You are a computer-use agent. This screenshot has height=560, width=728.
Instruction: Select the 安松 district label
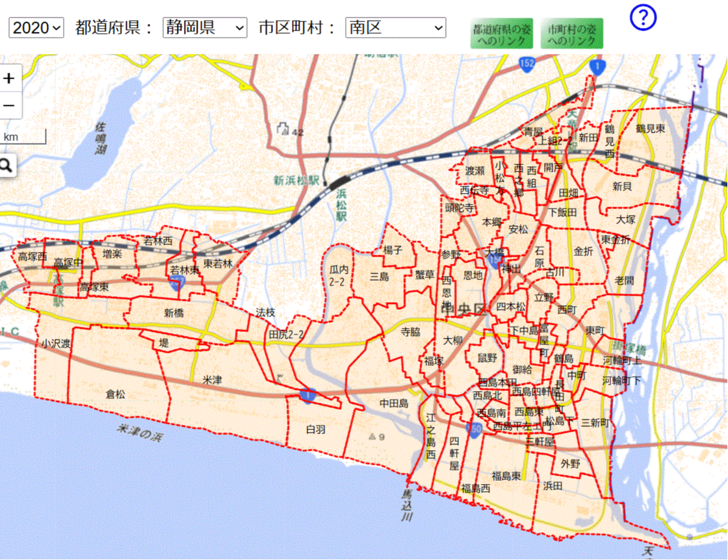tap(519, 229)
